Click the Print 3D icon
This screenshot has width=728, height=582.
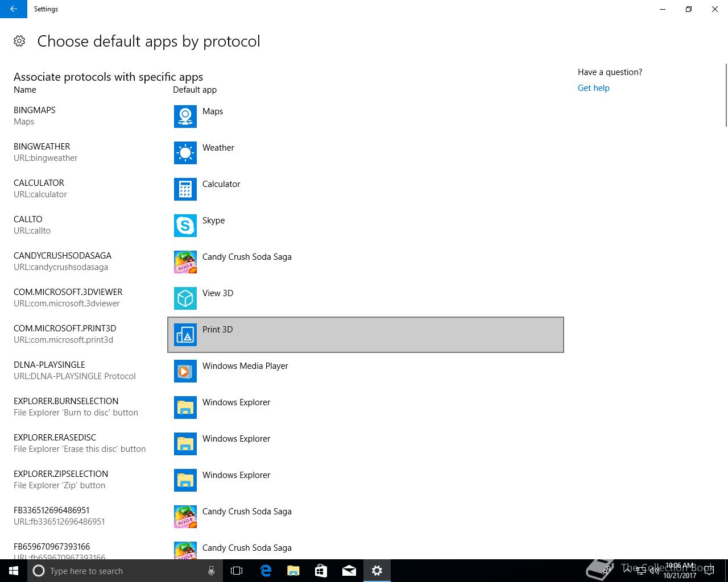point(185,335)
